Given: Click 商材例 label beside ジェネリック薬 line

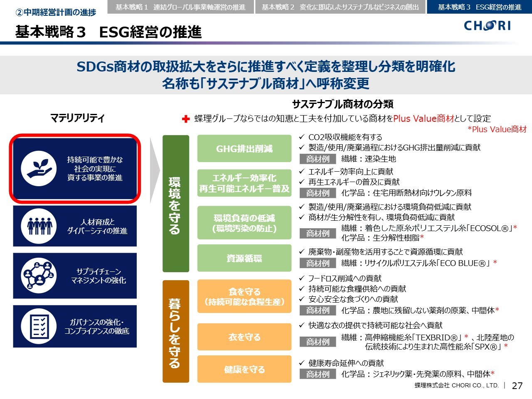Looking at the screenshot, I should pyautogui.click(x=318, y=374).
